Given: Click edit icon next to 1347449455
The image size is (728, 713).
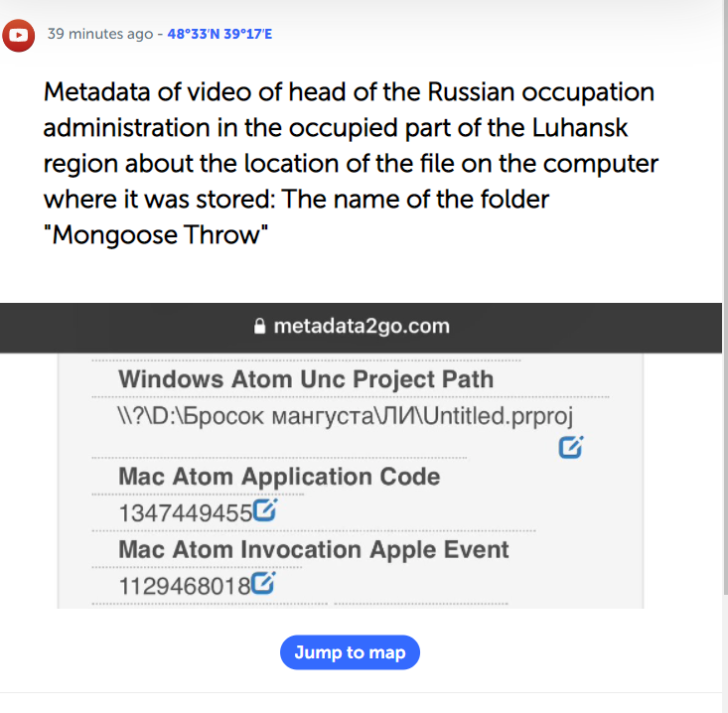Looking at the screenshot, I should coord(264,510).
